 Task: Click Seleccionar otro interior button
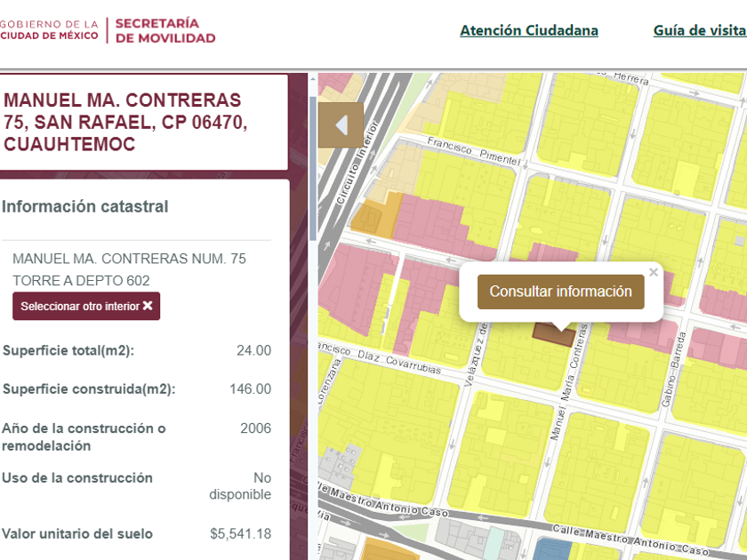point(86,306)
